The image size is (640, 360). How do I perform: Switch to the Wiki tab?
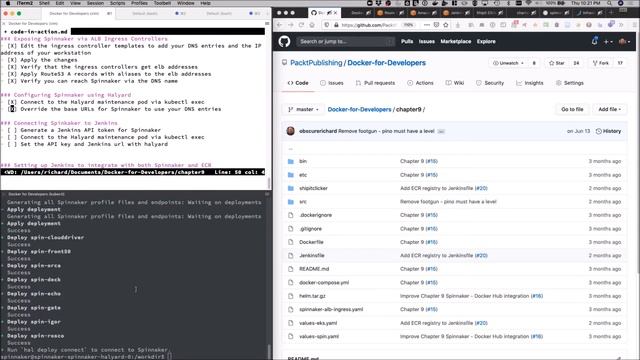tap(454, 83)
